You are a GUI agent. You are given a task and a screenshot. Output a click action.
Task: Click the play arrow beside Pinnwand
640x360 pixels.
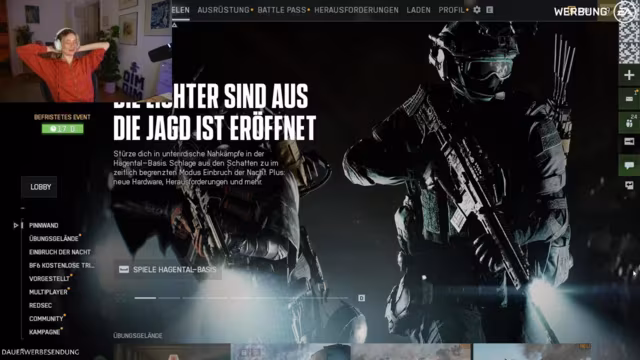pos(16,225)
